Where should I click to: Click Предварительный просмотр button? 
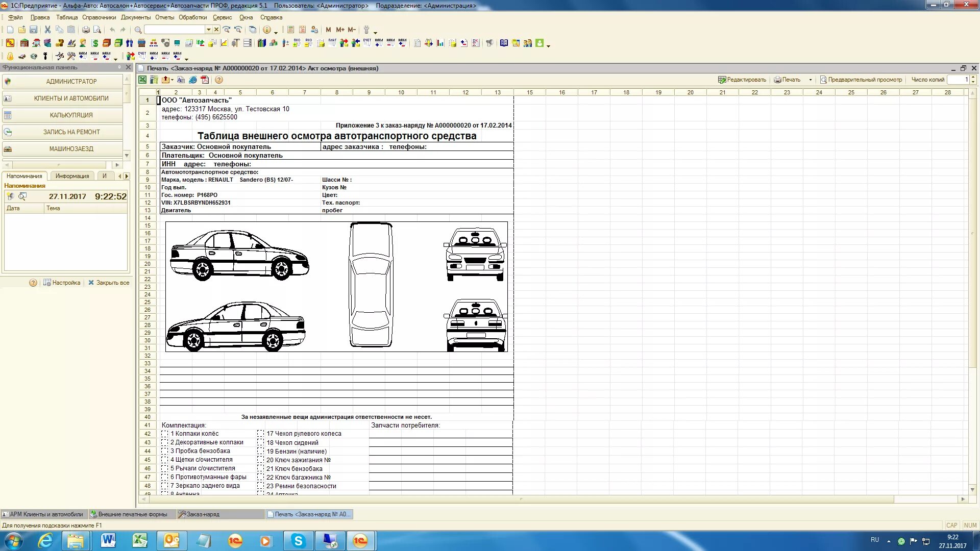861,80
